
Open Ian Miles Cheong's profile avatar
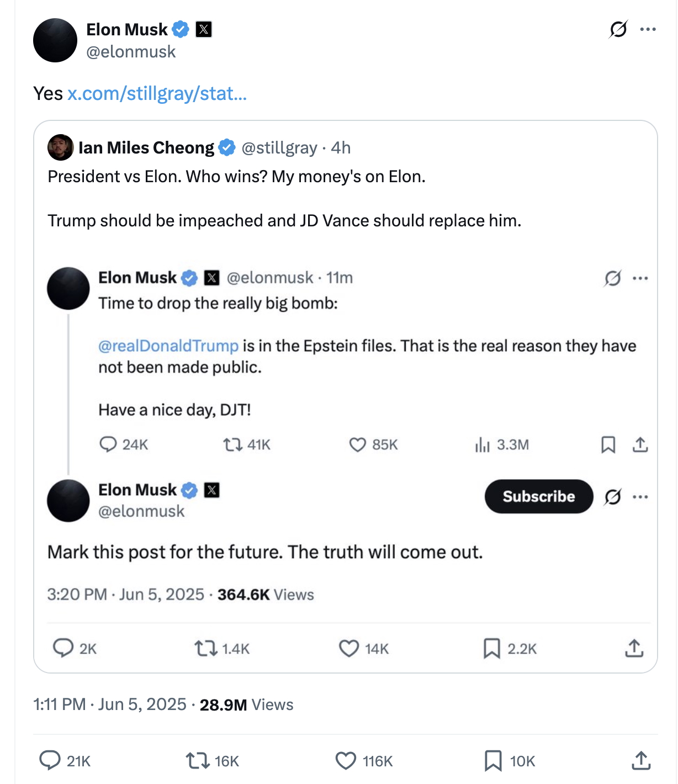[x=61, y=147]
